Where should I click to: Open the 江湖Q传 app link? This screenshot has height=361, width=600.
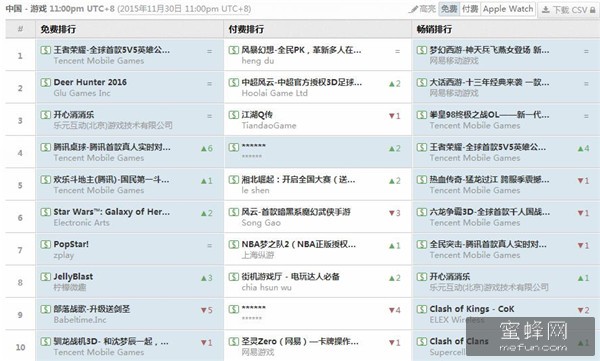pyautogui.click(x=257, y=114)
